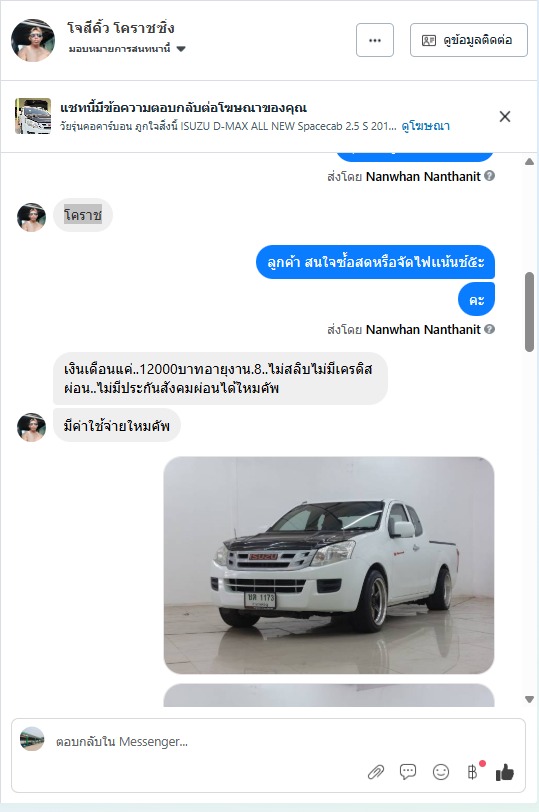Click the Baht payment request icon
Viewport: 539px width, 812px height.
pyautogui.click(x=473, y=772)
